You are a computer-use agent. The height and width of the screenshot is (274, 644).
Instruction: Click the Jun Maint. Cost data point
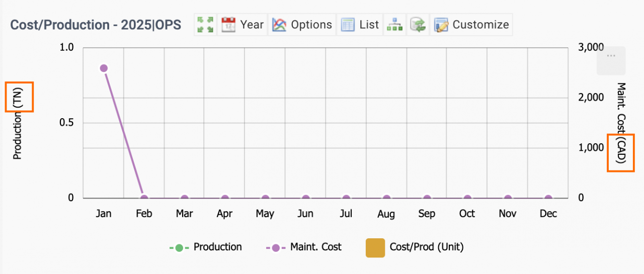point(305,198)
